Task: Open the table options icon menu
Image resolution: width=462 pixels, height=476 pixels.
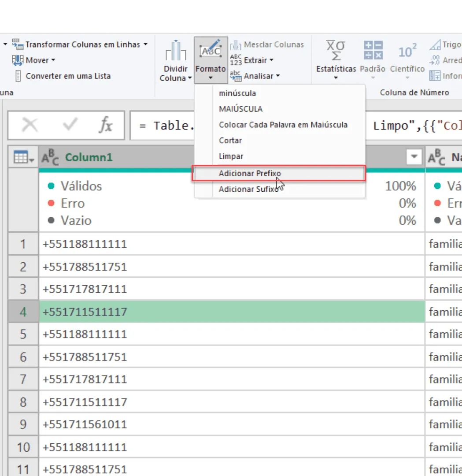Action: pyautogui.click(x=24, y=157)
